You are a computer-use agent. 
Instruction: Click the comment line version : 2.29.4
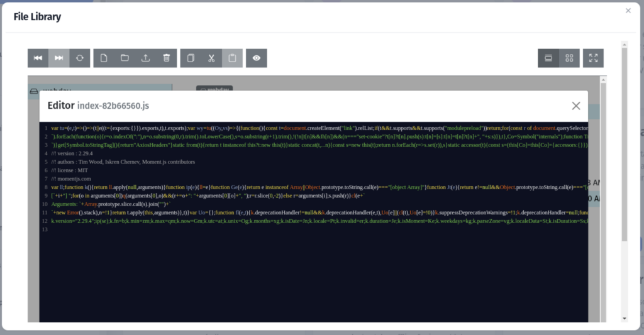tap(72, 153)
